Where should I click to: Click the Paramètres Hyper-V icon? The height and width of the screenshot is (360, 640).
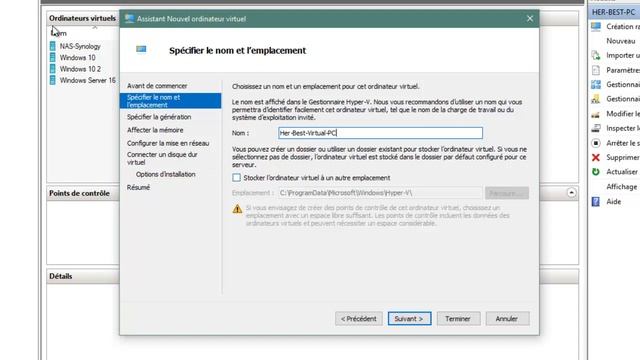click(596, 70)
